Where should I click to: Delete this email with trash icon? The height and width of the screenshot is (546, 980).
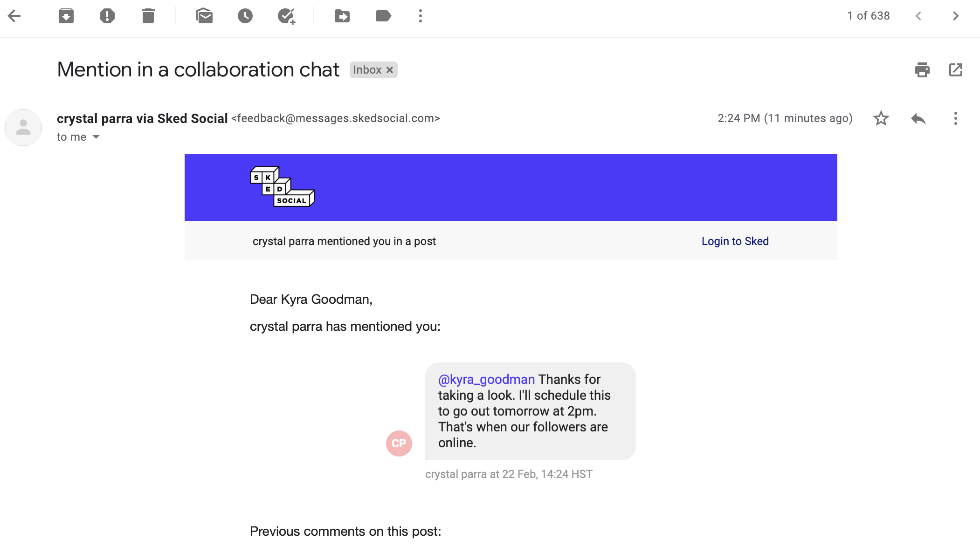tap(148, 16)
